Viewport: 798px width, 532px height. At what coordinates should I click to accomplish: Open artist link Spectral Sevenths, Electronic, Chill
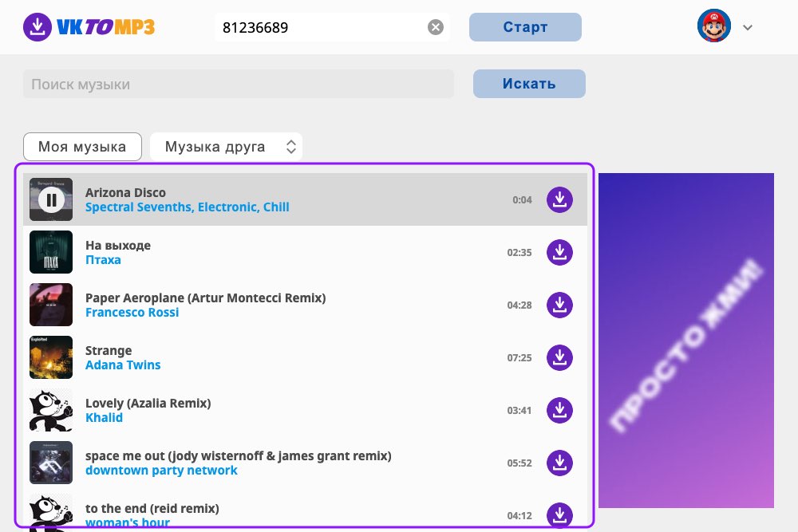click(188, 207)
